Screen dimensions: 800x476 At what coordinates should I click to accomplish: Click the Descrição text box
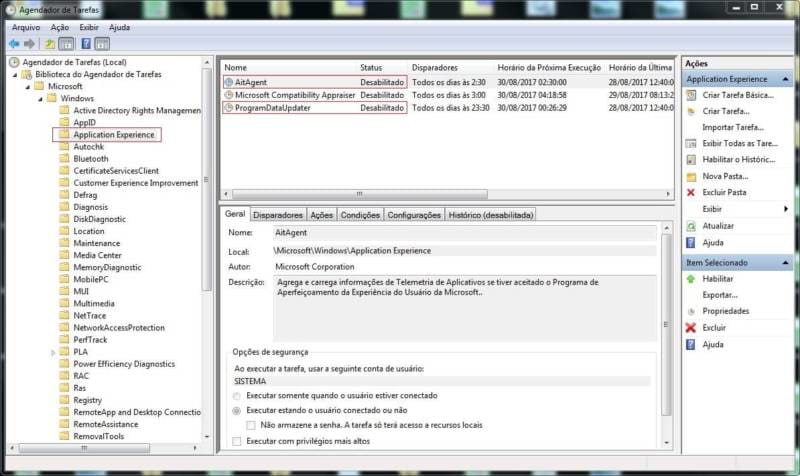tap(464, 309)
